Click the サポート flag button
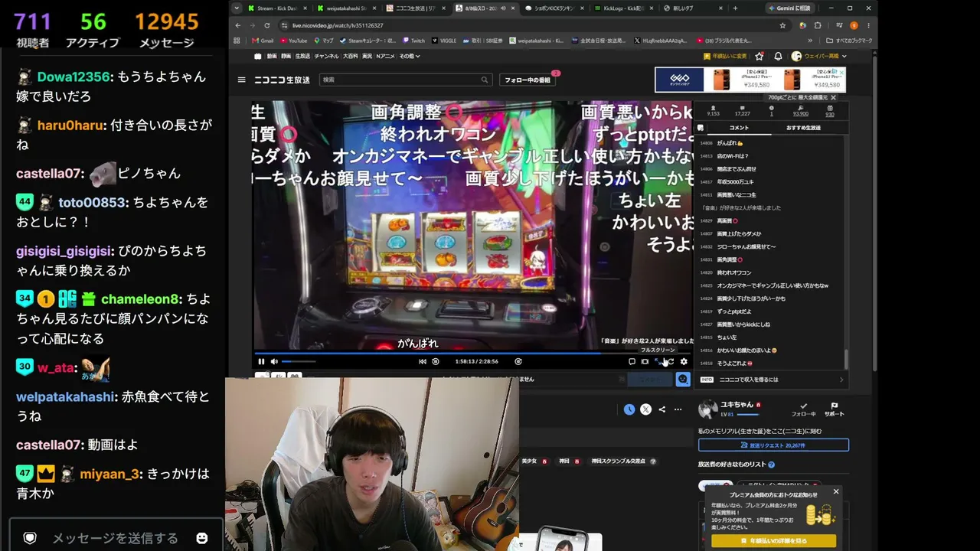Screen dimensions: 980x551 [x=834, y=409]
